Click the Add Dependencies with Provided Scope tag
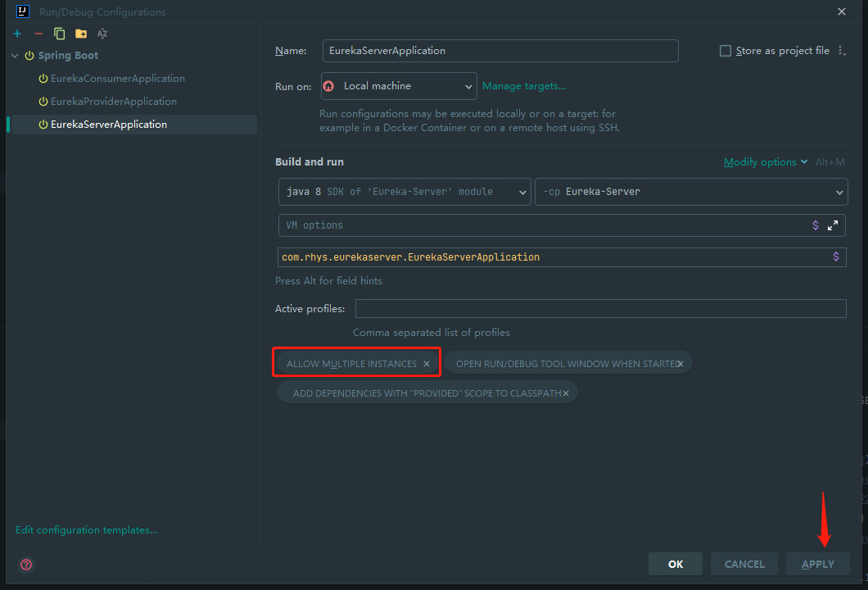This screenshot has width=868, height=590. click(x=427, y=393)
